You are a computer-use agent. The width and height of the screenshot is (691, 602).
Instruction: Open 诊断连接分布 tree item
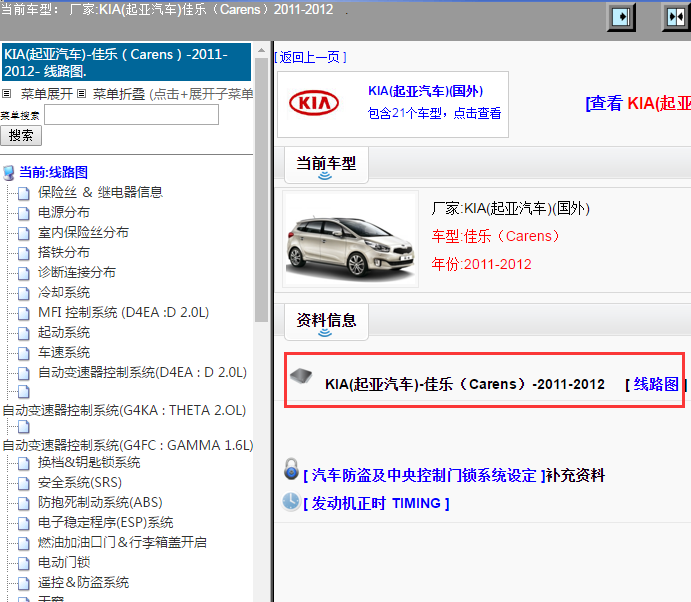[77, 273]
